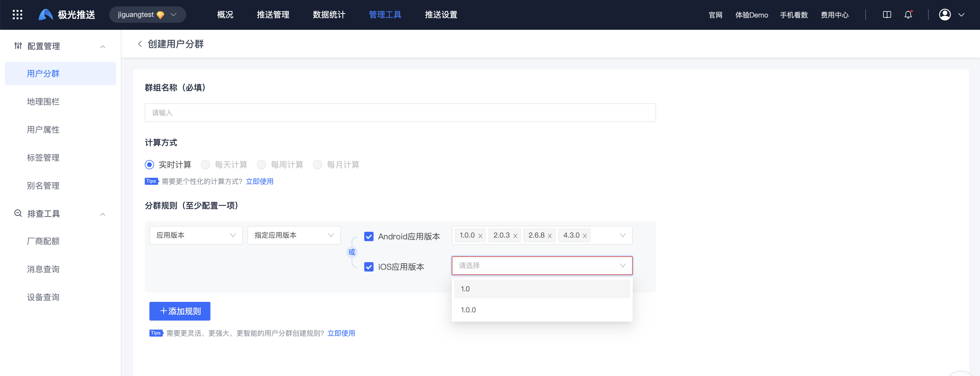The width and height of the screenshot is (980, 376).
Task: Open 用户分群 in the sidebar
Action: pos(60,74)
